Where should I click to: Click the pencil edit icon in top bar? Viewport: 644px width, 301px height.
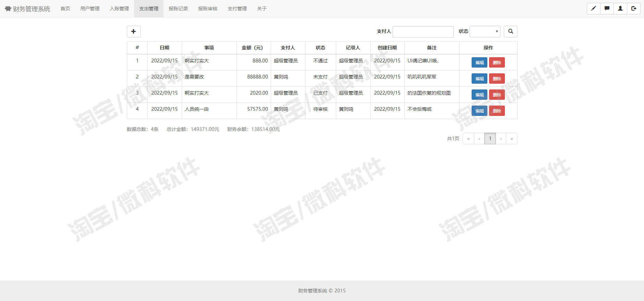594,9
